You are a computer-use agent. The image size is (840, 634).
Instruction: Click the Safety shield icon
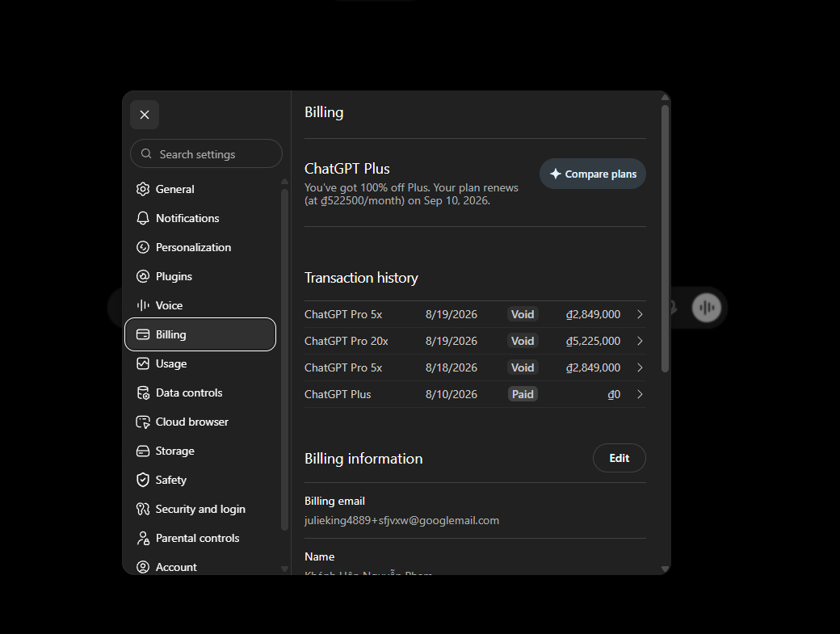[142, 480]
